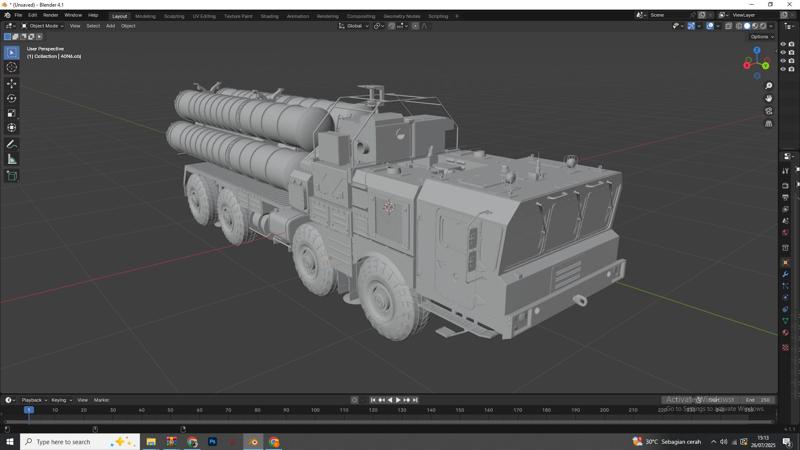Toggle visibility eye of fourth outliner row
Viewport: 800px width, 450px height.
point(783,69)
